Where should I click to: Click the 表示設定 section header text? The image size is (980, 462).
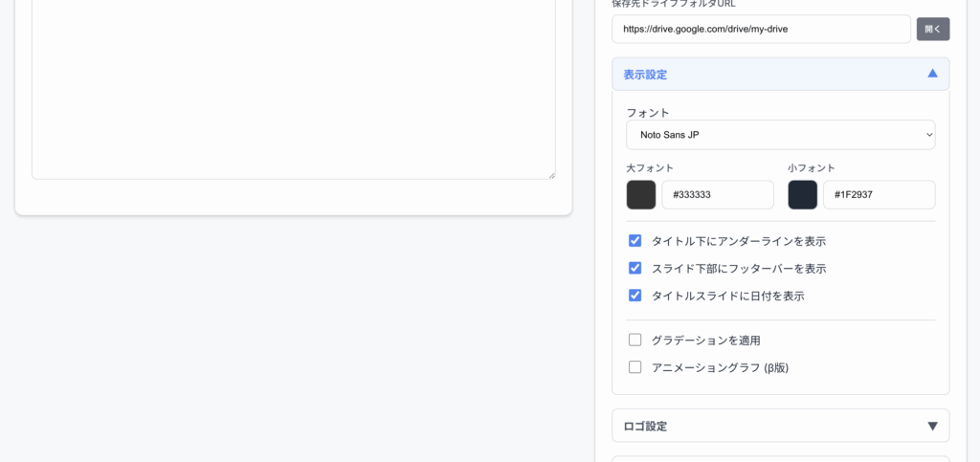[x=645, y=75]
